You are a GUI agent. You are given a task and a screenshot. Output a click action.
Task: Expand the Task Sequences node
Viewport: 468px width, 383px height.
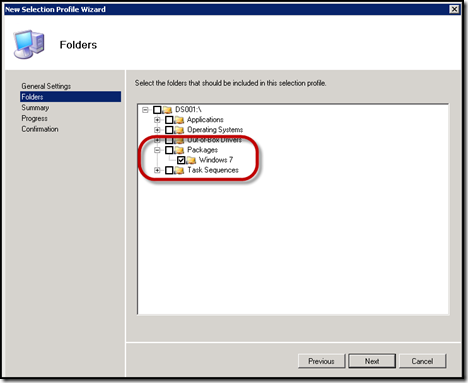[157, 170]
